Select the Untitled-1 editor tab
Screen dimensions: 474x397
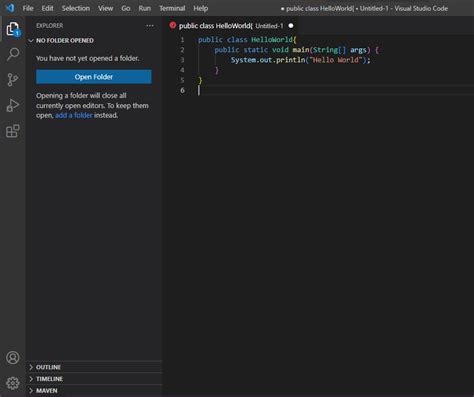[x=231, y=26]
